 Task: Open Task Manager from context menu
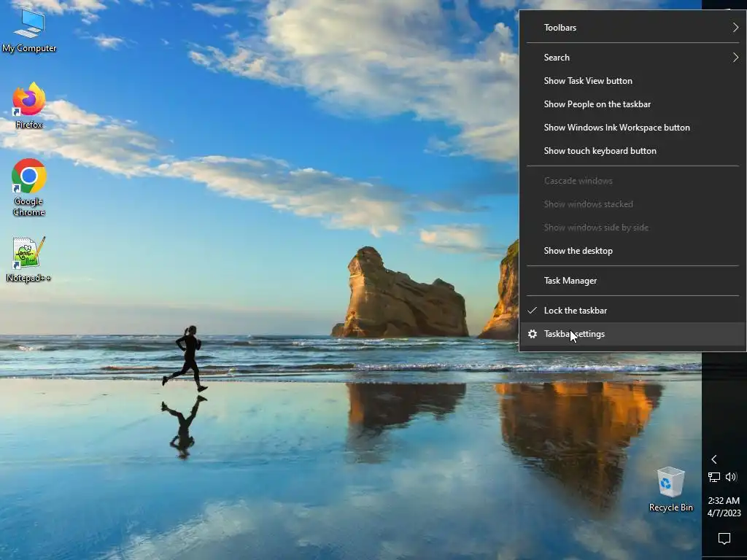(x=632, y=281)
